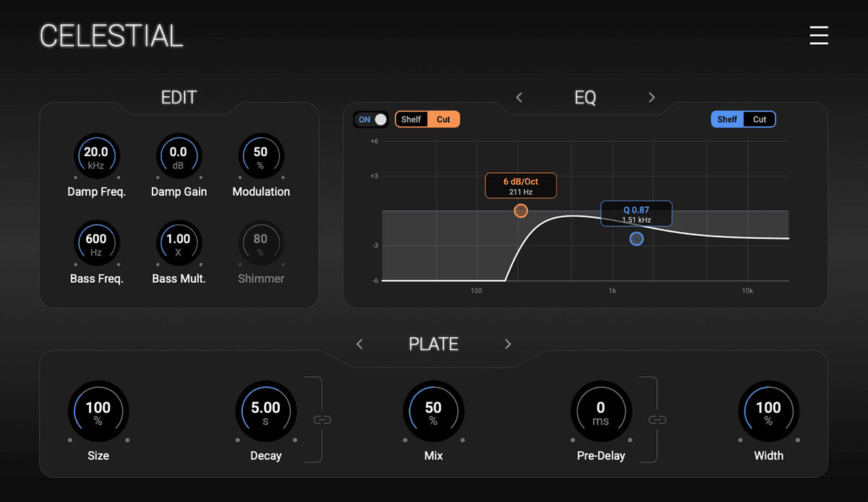
Task: Switch to previous reverb type before PLATE
Action: [359, 344]
